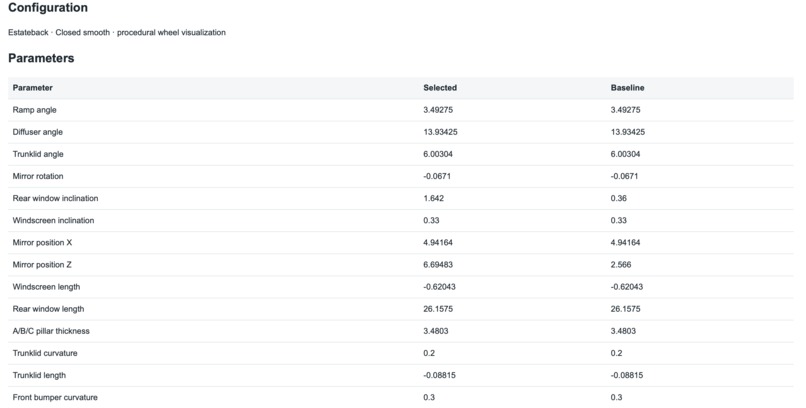Click Ramp angle's Baseline value 3.49275

[625, 110]
